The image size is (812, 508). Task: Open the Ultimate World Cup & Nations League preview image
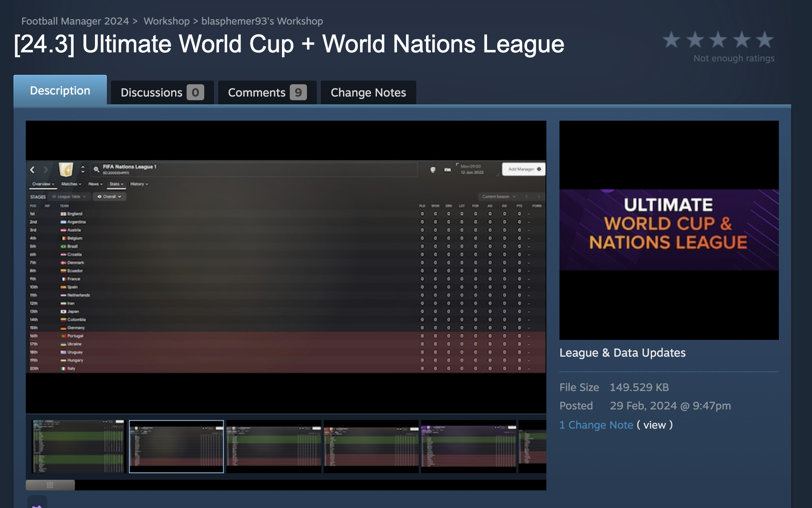tap(669, 230)
